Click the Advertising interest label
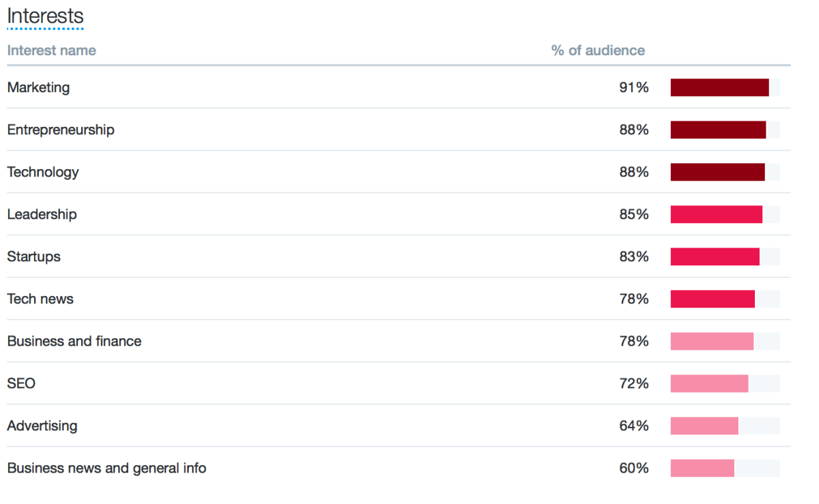This screenshot has width=819, height=504. 42,426
